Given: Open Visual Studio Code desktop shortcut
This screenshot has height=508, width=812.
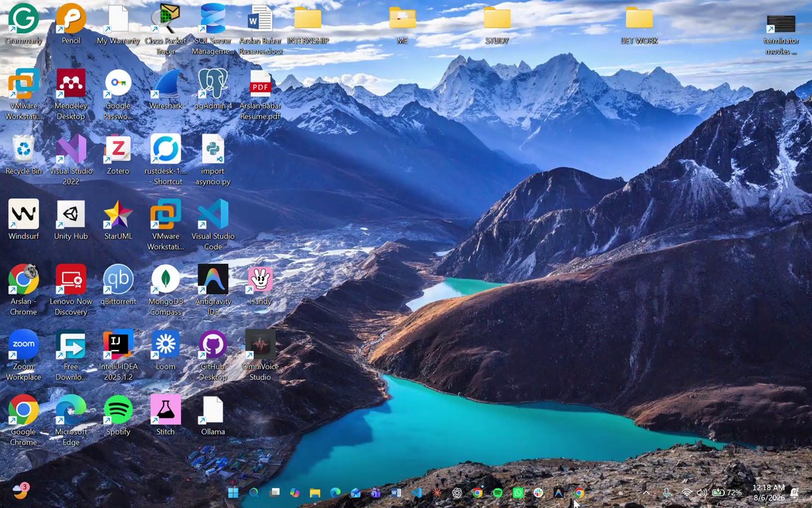Looking at the screenshot, I should click(213, 214).
